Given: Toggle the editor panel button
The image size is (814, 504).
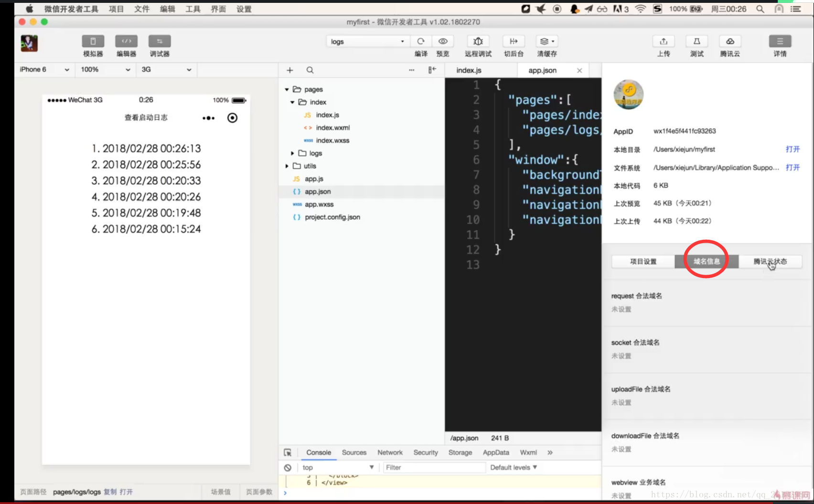Looking at the screenshot, I should tap(126, 42).
